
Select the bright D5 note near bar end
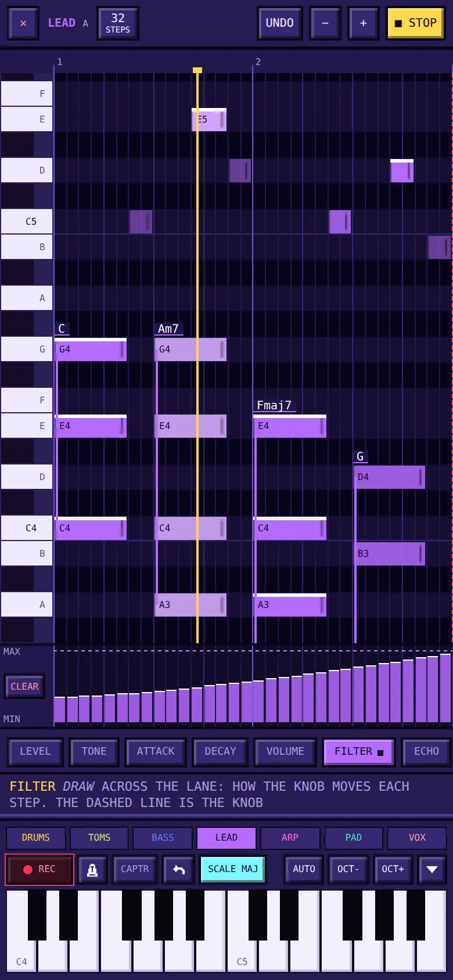(402, 171)
